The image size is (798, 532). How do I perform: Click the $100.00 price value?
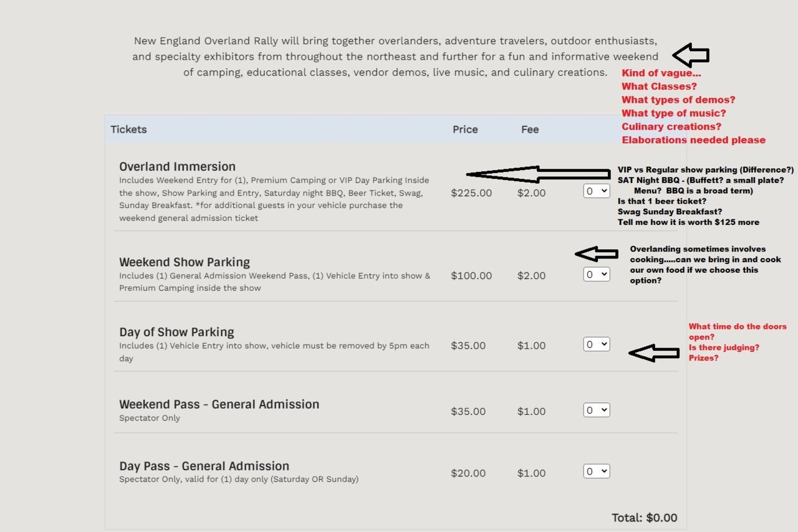click(471, 275)
